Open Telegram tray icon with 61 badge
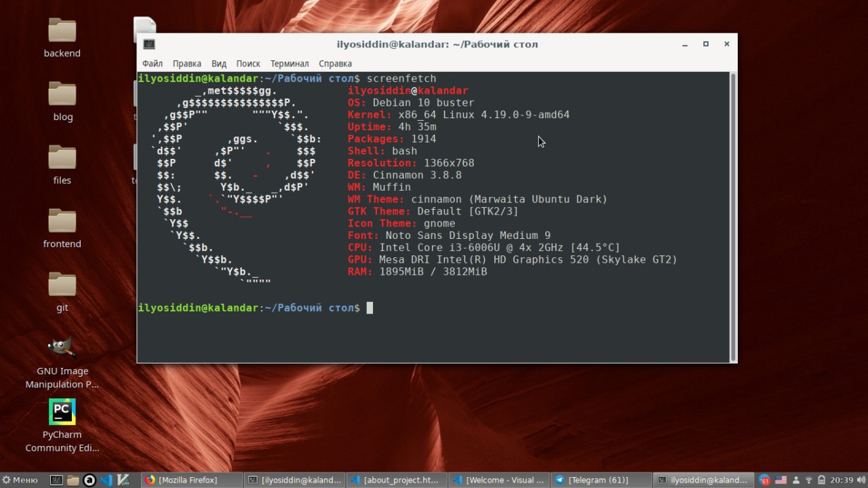The width and height of the screenshot is (868, 488). coord(765,481)
